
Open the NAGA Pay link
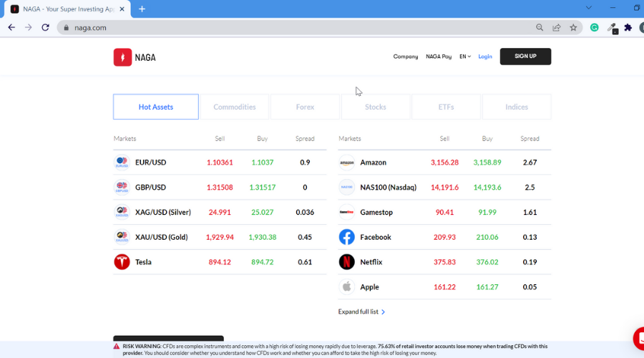tap(439, 57)
